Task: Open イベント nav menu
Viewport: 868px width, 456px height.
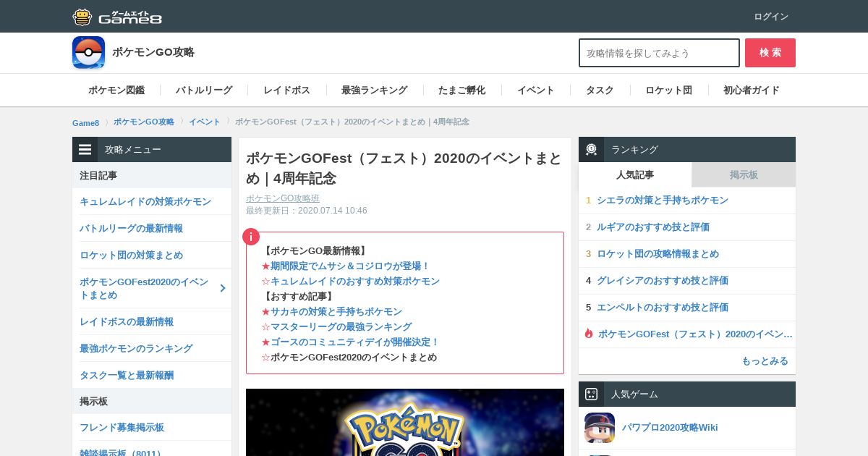Action: 536,90
